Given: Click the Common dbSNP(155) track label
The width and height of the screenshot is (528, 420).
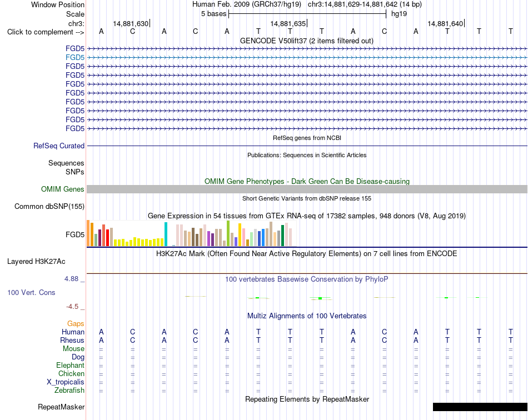Looking at the screenshot, I should coord(49,206).
